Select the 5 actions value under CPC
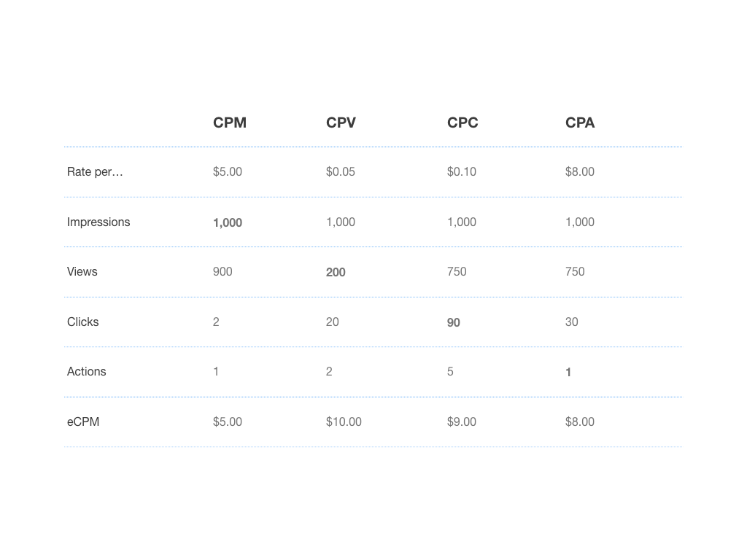The width and height of the screenshot is (747, 560). tap(450, 371)
